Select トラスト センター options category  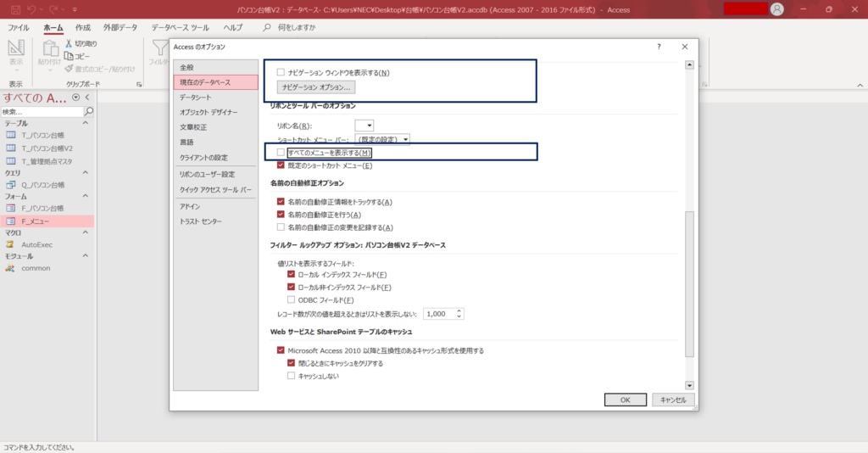click(215, 221)
